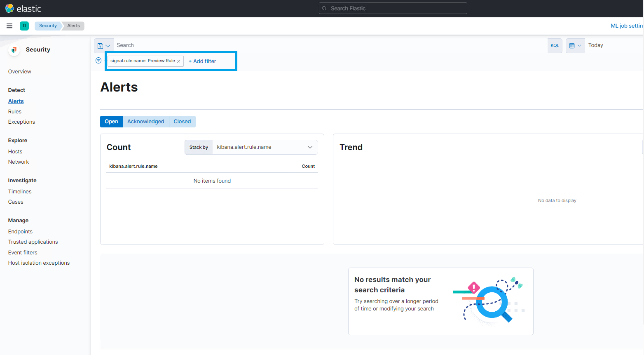Switch to KQL query language
Image resolution: width=644 pixels, height=355 pixels.
click(x=555, y=45)
